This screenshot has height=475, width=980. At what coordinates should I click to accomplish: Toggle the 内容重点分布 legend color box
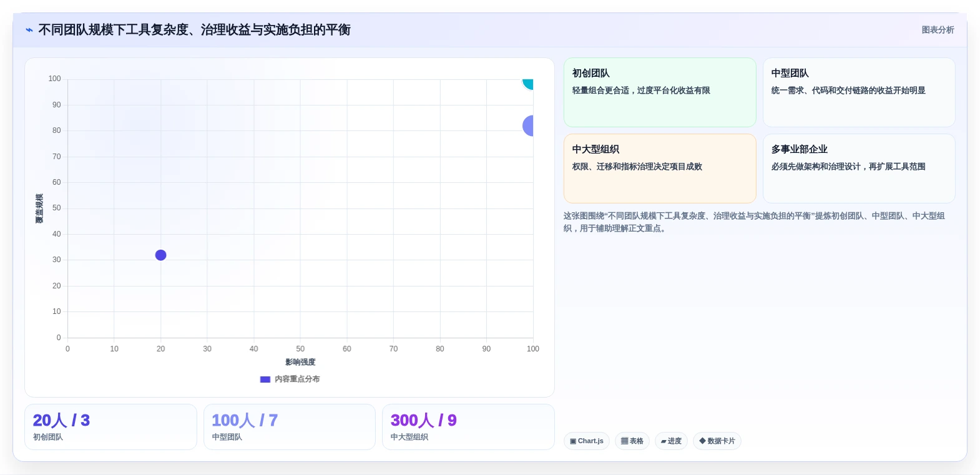tap(265, 380)
